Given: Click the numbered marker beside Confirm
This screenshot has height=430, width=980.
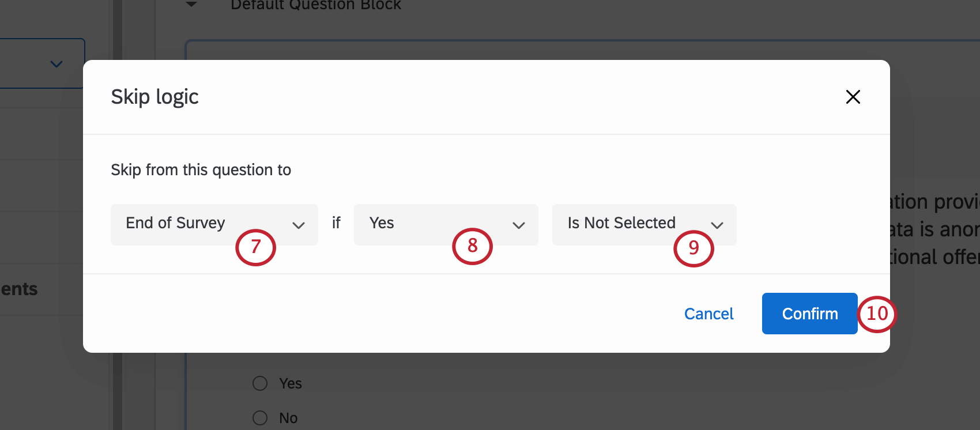Looking at the screenshot, I should 877,314.
